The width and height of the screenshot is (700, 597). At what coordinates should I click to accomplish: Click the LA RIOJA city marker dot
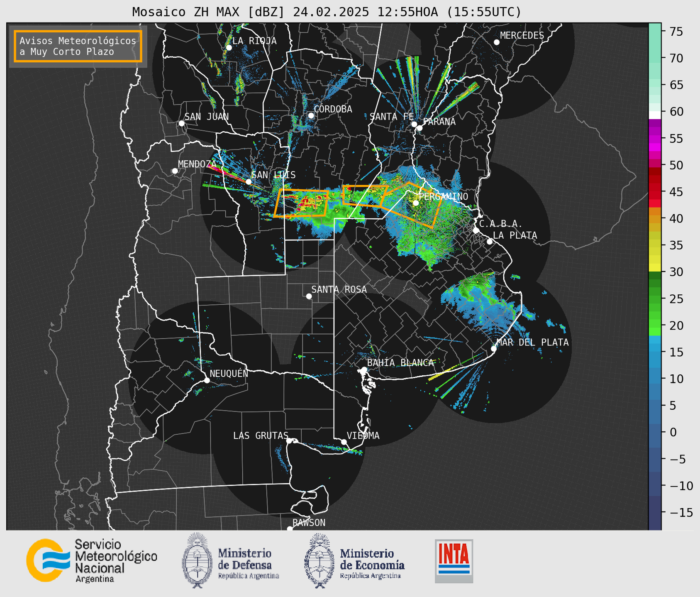coord(229,48)
